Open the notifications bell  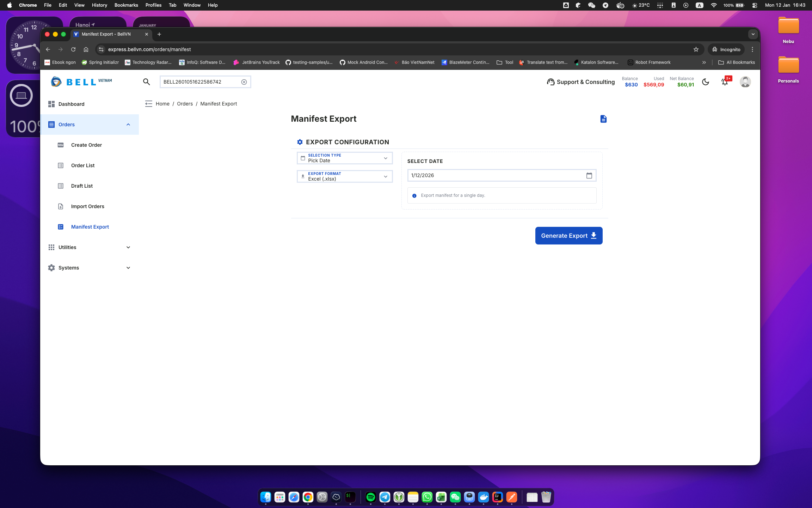click(725, 82)
